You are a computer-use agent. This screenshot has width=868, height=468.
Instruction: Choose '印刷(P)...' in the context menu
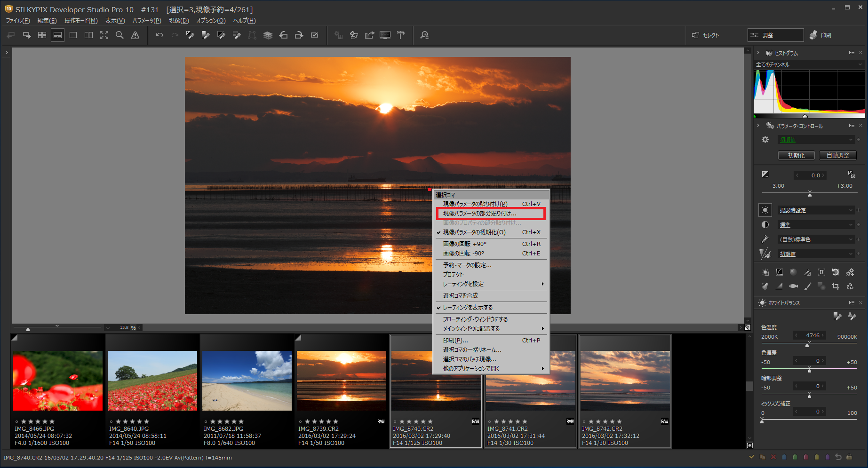point(491,341)
